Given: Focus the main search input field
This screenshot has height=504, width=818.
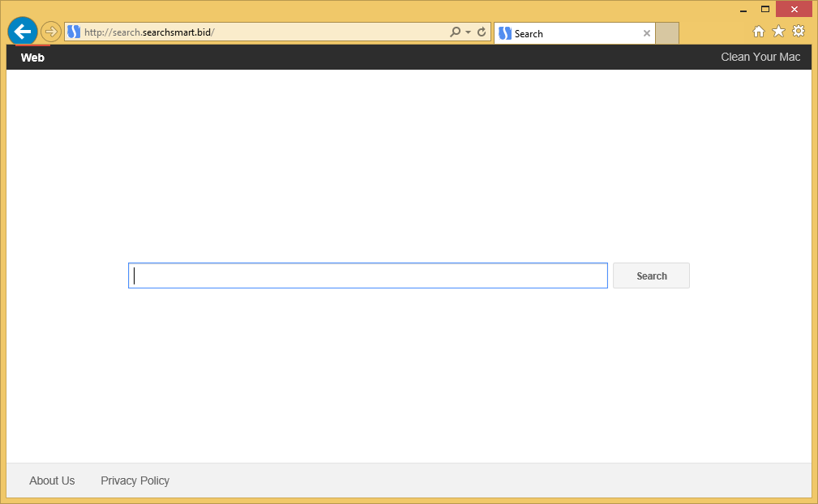Looking at the screenshot, I should [367, 275].
